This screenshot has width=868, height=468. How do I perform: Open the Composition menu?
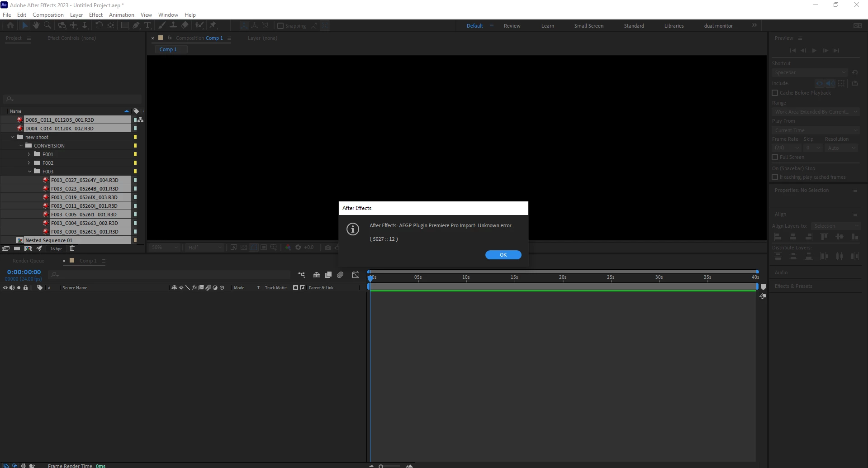pyautogui.click(x=48, y=15)
